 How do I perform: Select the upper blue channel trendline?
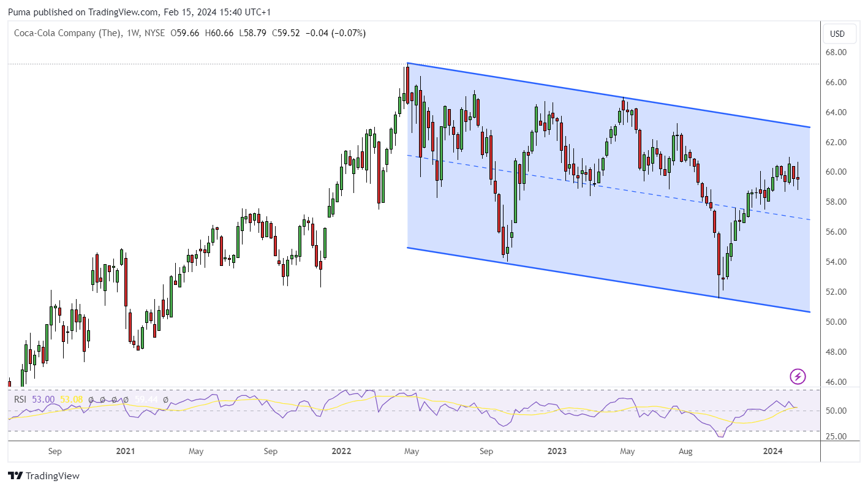click(x=608, y=95)
